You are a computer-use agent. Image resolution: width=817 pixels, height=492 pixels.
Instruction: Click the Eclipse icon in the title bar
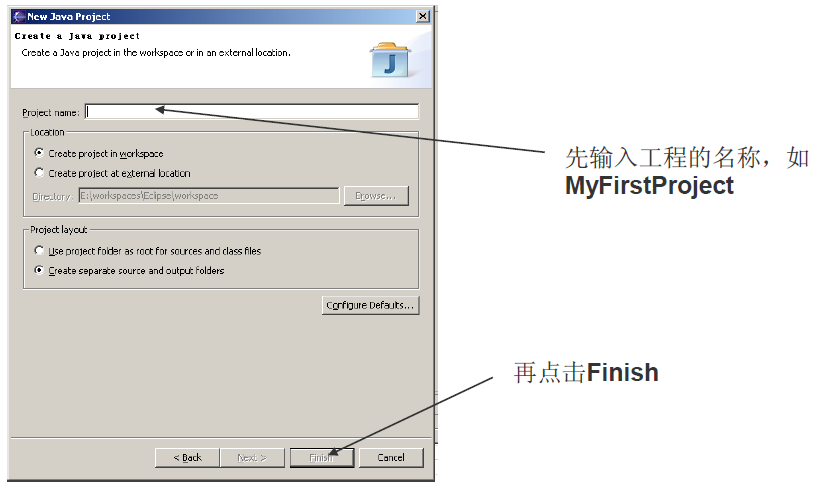(x=19, y=16)
